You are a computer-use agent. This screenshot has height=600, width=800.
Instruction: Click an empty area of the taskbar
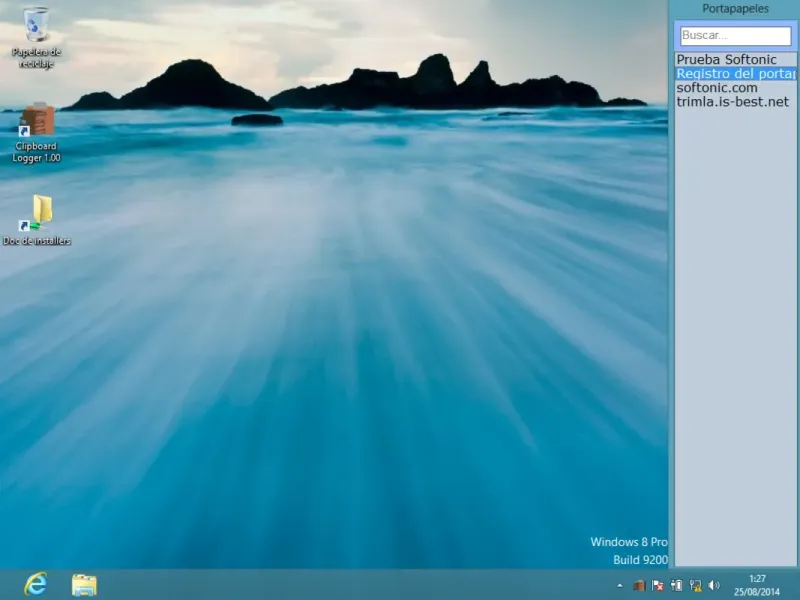(350, 585)
